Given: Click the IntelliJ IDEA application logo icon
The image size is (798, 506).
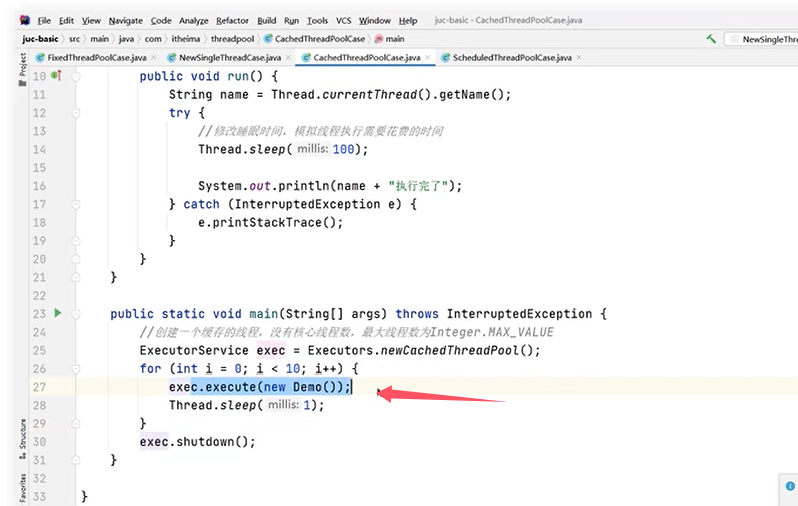Looking at the screenshot, I should tap(24, 20).
